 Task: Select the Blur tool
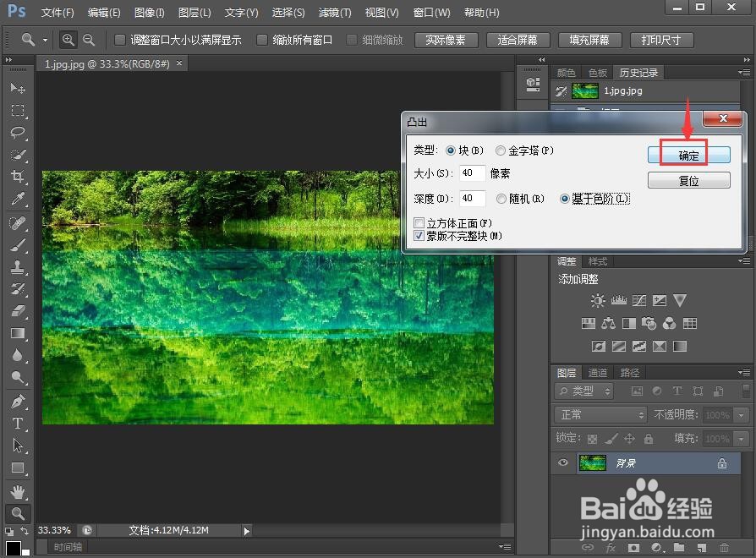point(18,355)
